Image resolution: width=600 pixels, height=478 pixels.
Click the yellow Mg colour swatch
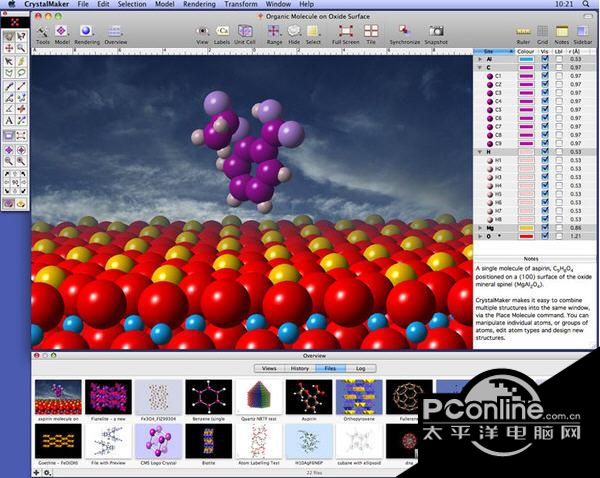(526, 228)
